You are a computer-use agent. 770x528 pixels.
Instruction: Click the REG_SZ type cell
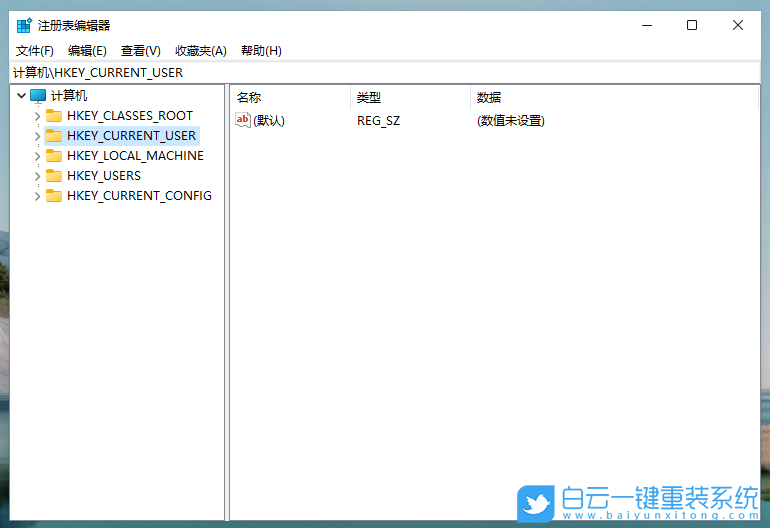(x=378, y=120)
